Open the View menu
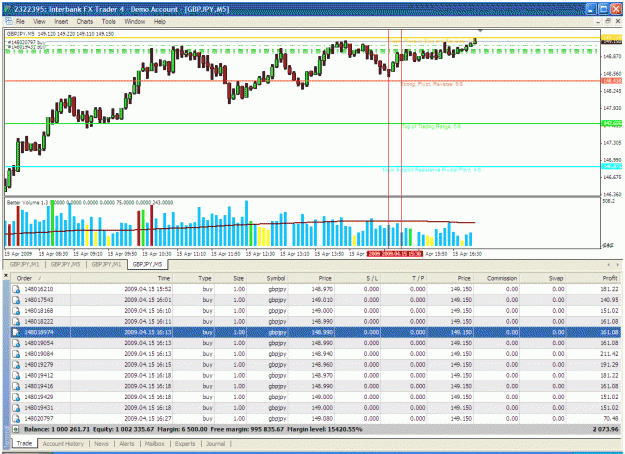This screenshot has width=625, height=454. tap(39, 22)
